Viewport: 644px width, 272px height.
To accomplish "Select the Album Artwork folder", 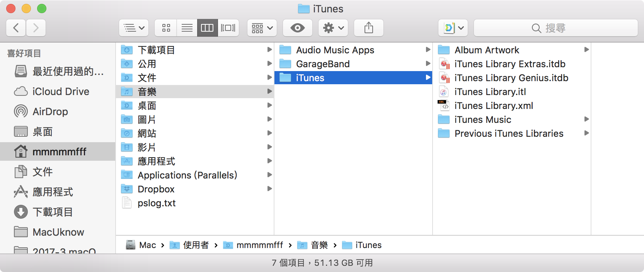I will [512, 50].
